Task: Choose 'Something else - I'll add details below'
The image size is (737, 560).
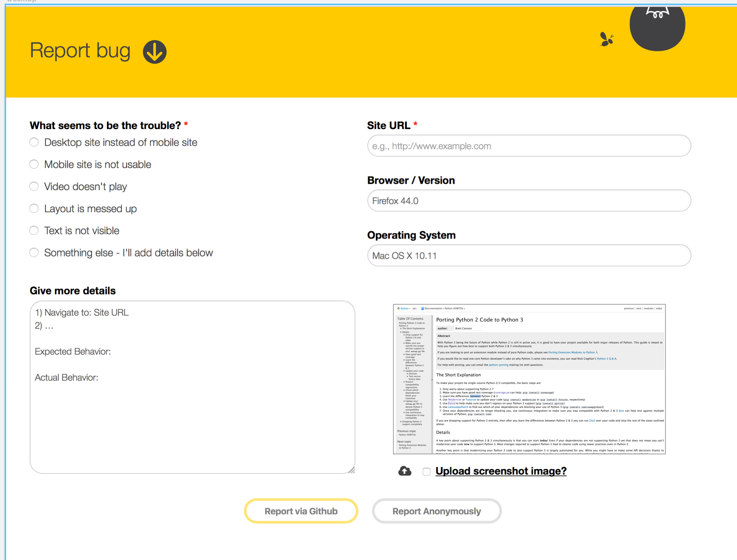Action: point(34,253)
